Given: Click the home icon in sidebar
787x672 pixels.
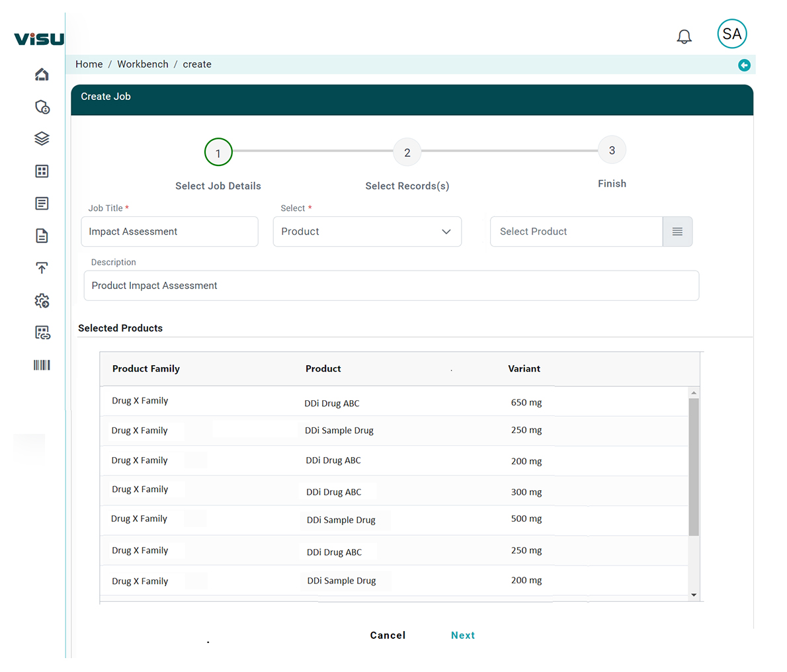Looking at the screenshot, I should pos(42,75).
